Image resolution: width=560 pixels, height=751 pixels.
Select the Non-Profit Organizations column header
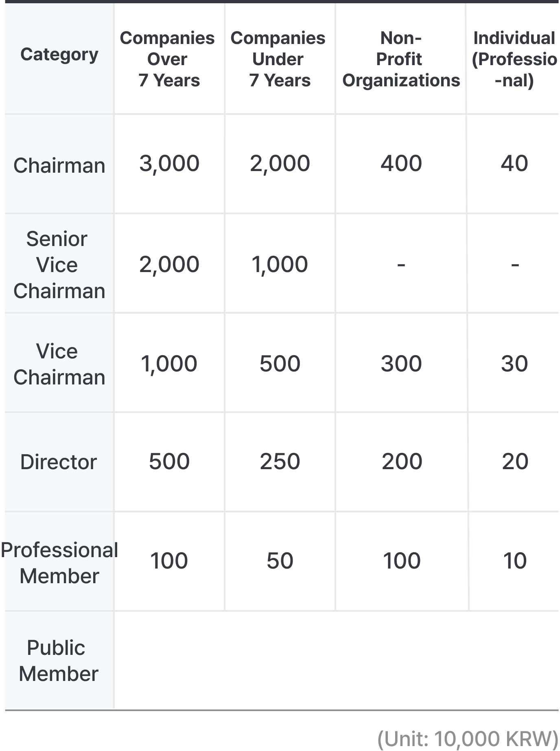point(401,59)
